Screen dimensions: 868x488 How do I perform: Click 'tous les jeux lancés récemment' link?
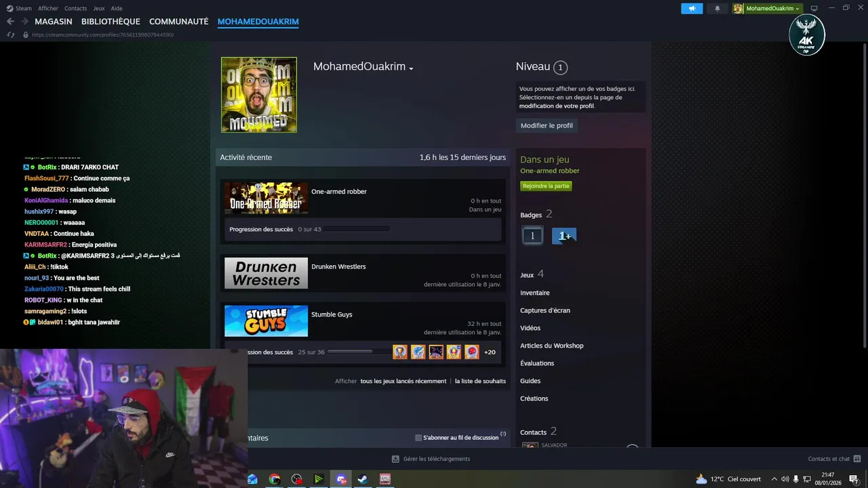pos(403,381)
